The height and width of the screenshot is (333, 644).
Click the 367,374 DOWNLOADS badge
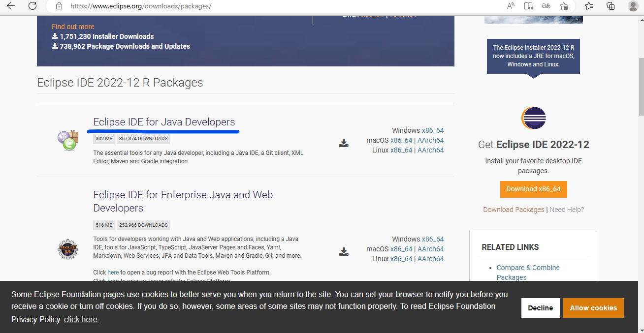pos(143,139)
